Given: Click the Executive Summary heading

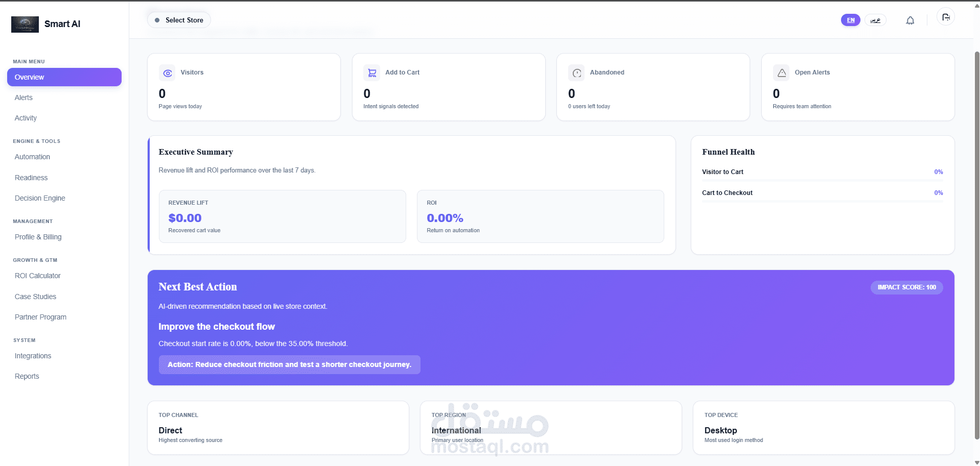Looking at the screenshot, I should pos(196,152).
